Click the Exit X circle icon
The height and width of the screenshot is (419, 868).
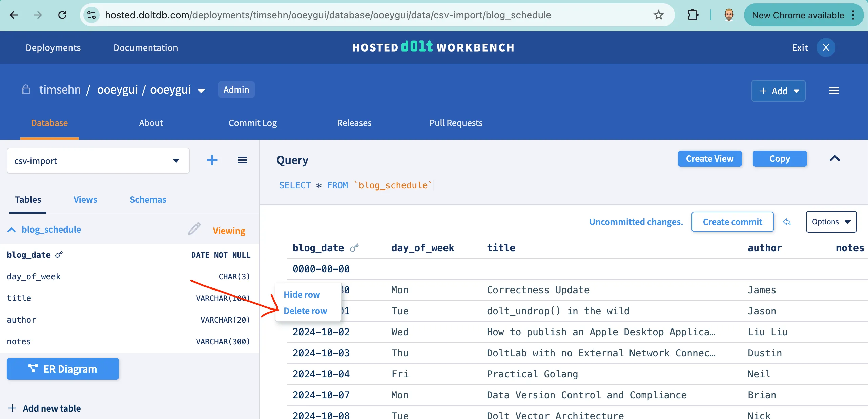(825, 47)
